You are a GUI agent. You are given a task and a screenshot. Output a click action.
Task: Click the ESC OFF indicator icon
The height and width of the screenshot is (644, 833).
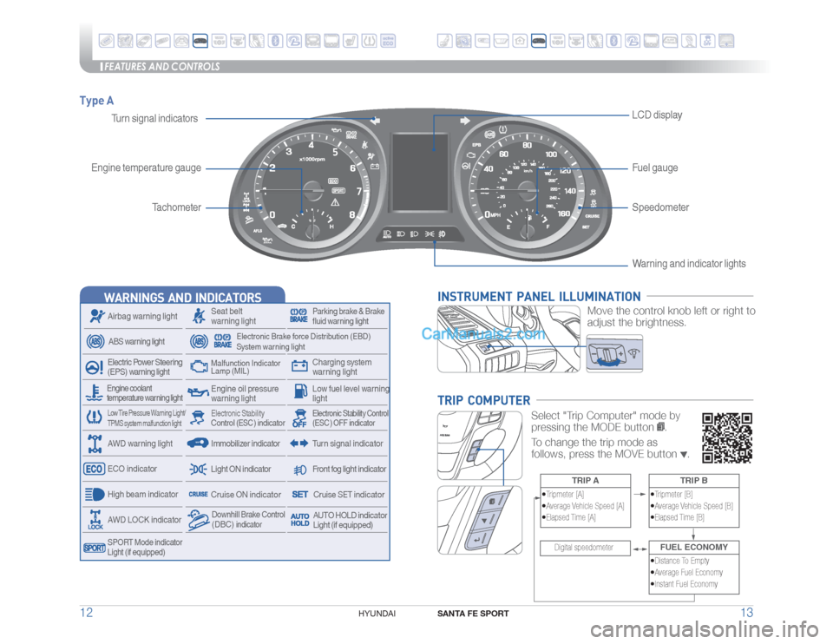[x=299, y=418]
